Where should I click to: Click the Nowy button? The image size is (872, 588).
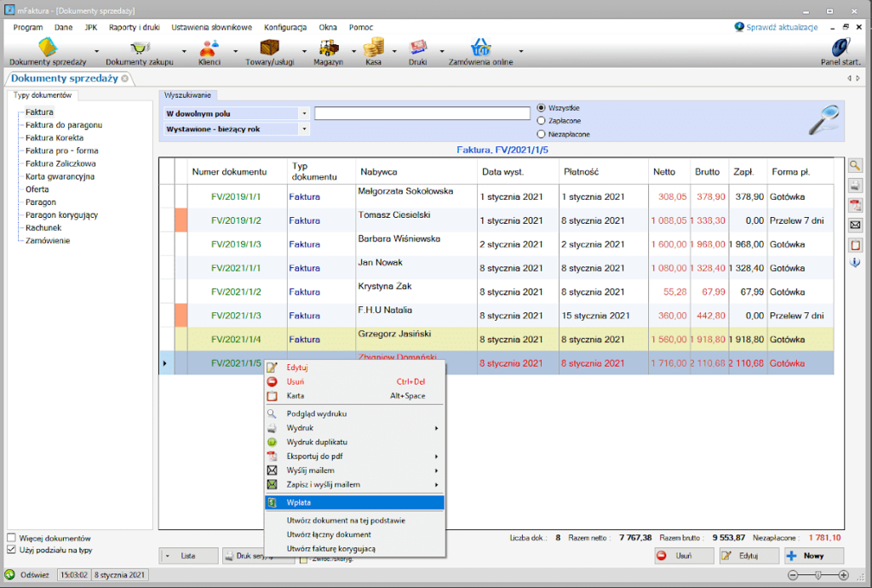(813, 556)
